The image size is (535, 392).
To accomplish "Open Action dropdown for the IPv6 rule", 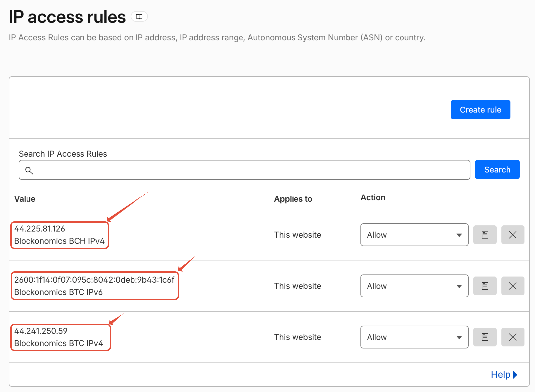I will pos(414,286).
